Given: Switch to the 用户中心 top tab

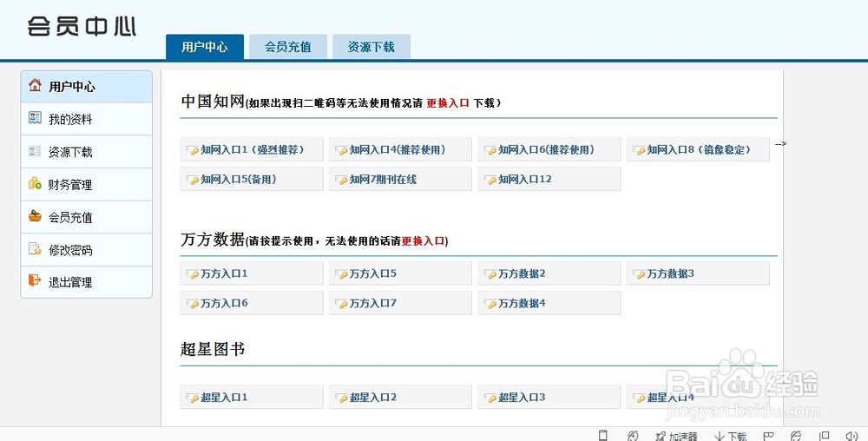Looking at the screenshot, I should (205, 47).
